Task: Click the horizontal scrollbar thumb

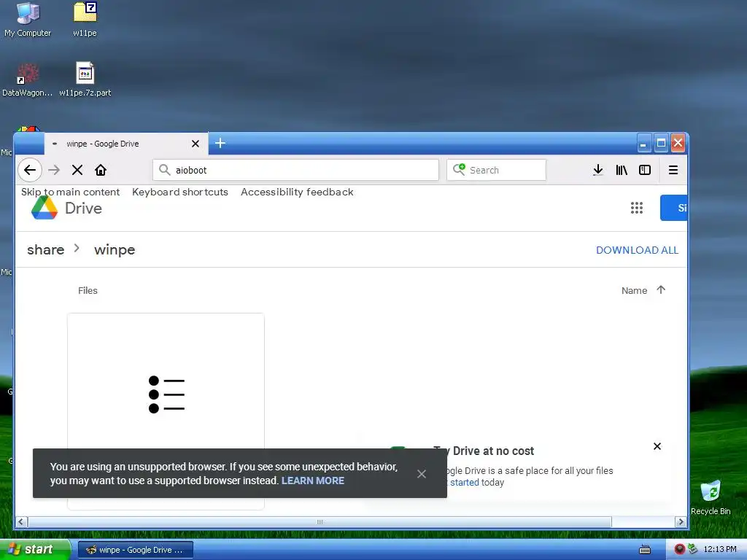Action: [320, 522]
